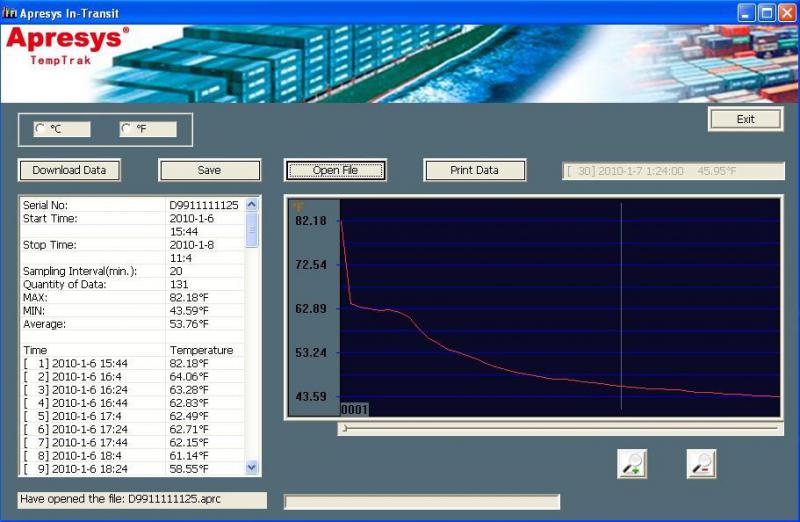The image size is (800, 522).
Task: Click the Start Time value 2010-1-6
Action: pos(192,218)
